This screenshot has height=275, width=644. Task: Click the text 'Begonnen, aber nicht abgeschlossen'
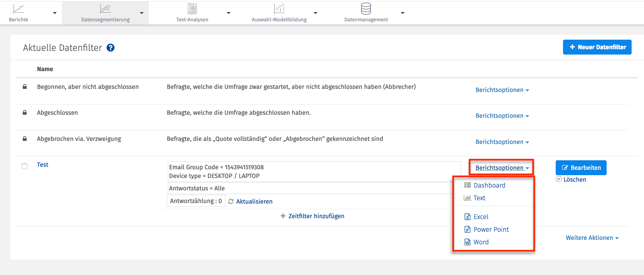[x=88, y=87]
